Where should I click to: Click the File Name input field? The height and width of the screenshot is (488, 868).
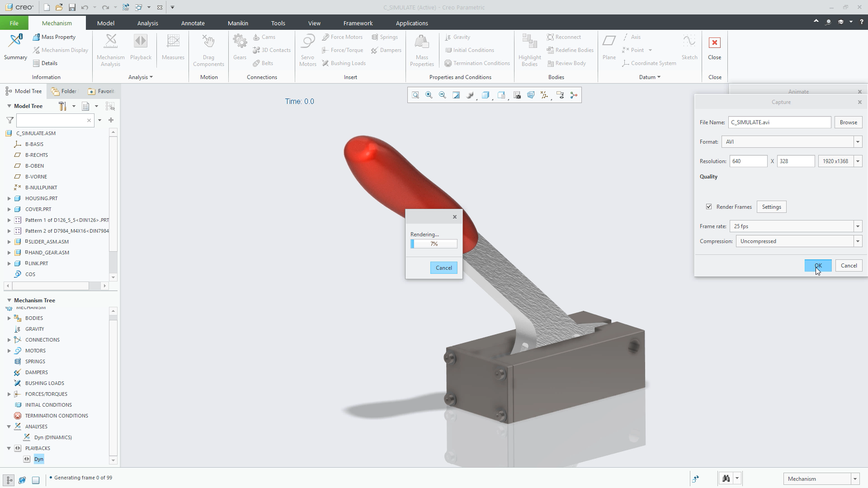point(779,122)
